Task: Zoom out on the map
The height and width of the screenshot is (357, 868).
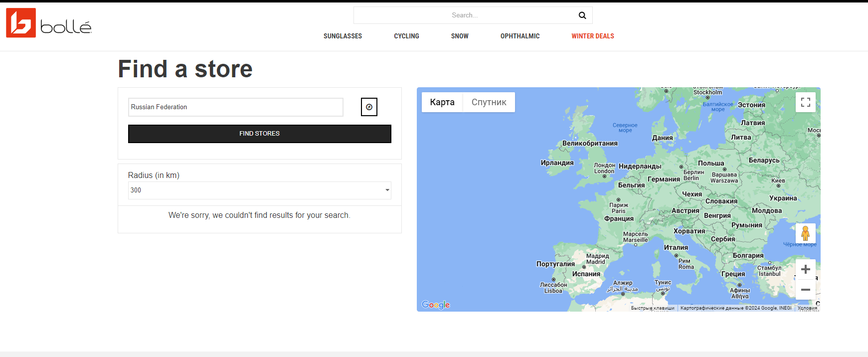Action: click(805, 290)
